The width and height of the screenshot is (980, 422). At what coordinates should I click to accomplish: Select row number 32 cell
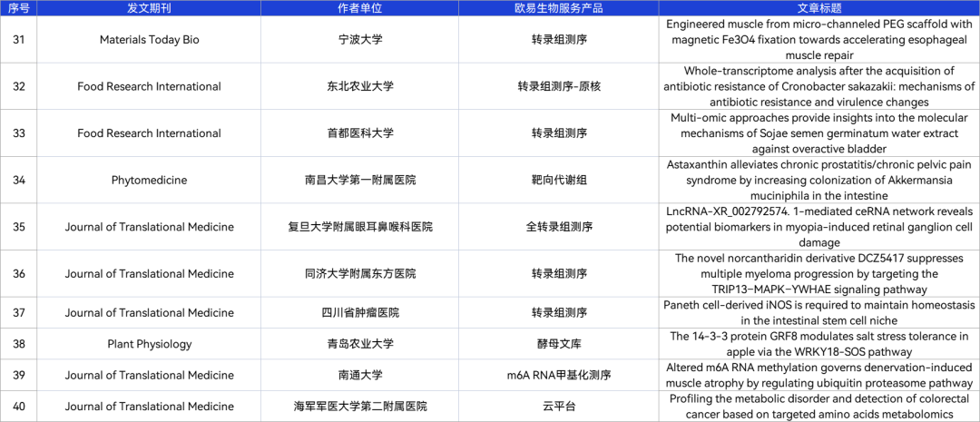pos(19,86)
